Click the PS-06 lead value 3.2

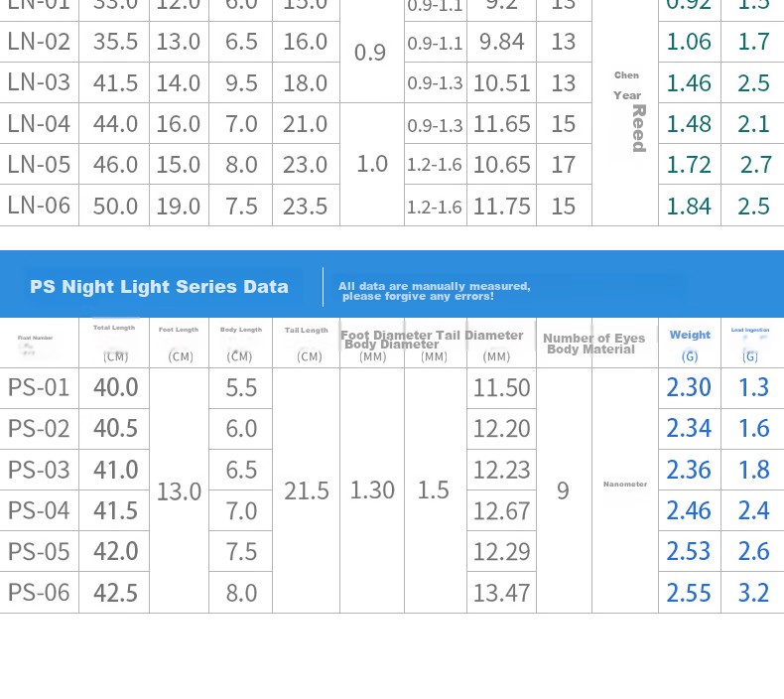[x=753, y=593]
